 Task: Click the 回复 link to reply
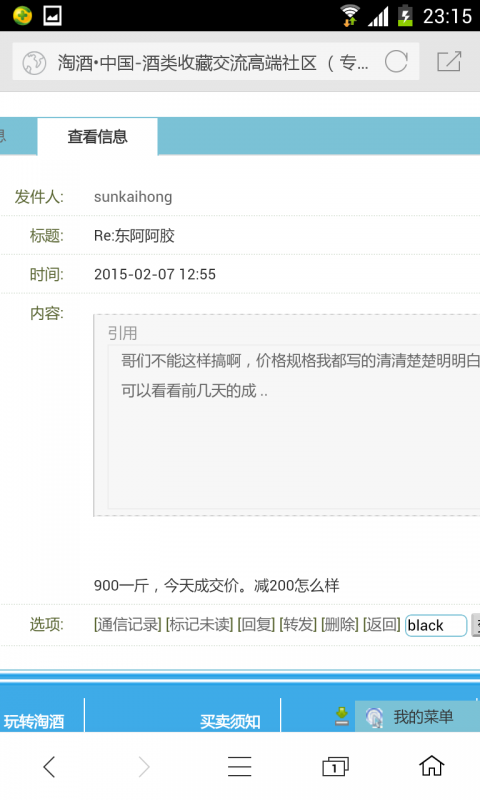(256, 624)
